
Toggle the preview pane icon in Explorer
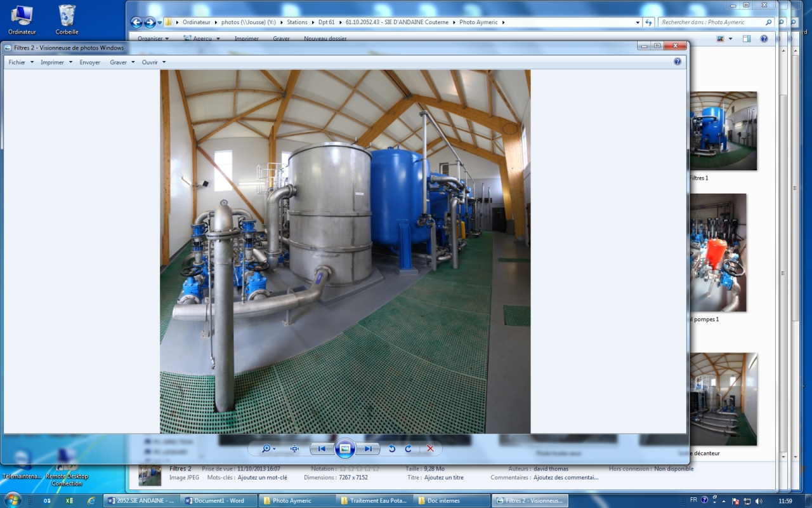(x=747, y=39)
